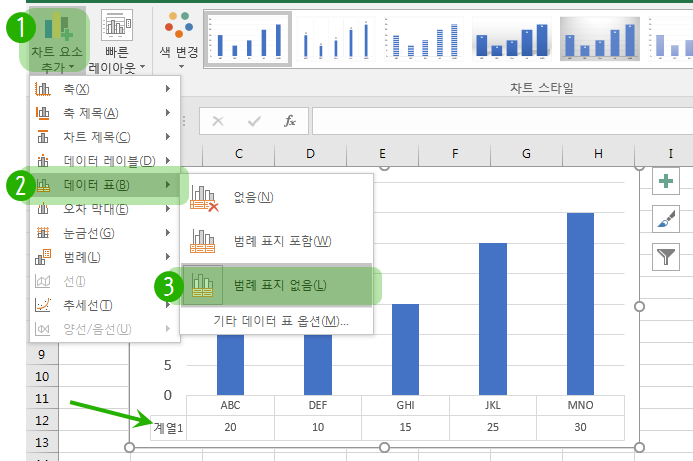Open the 데이터 레이블(D) submenu
Viewport: 693px width, 461px height.
(105, 160)
